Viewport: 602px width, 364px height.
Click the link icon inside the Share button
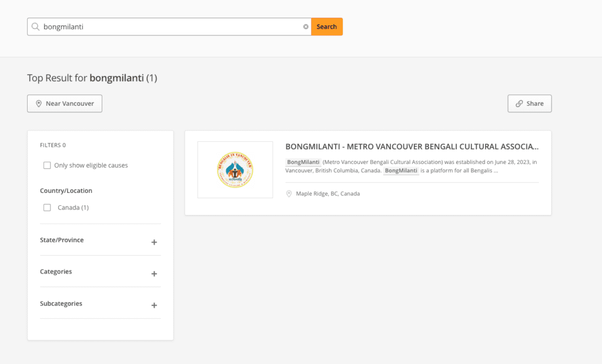[x=519, y=103]
